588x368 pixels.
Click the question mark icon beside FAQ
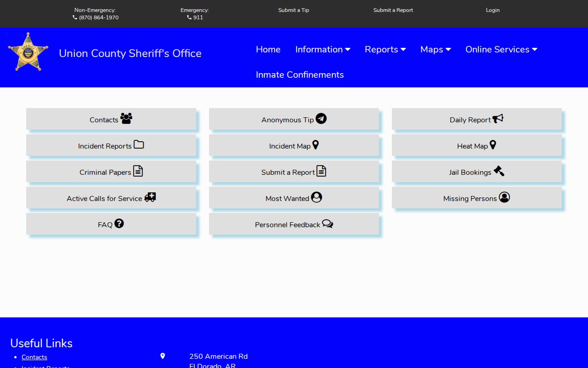coord(119,224)
